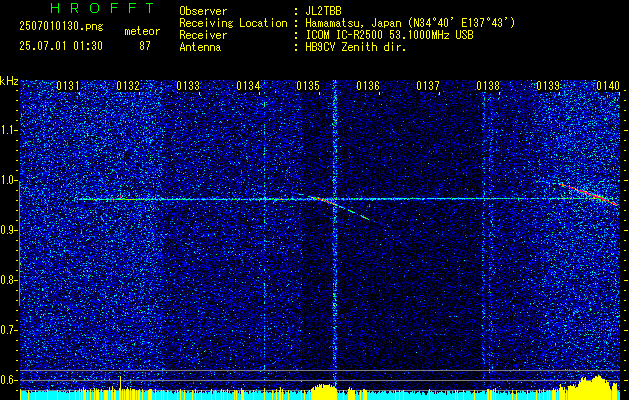Click the 0137 time marker
Viewport: 629px width, 400px height.
(x=428, y=86)
